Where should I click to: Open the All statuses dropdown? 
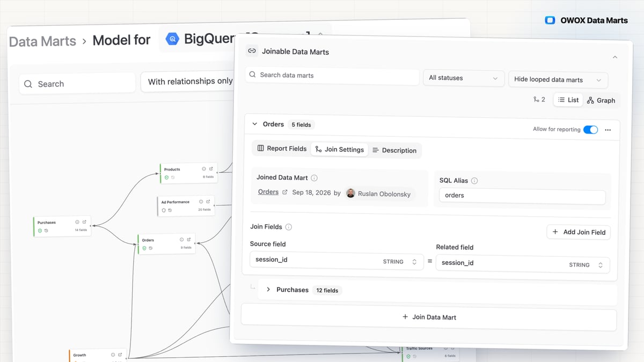coord(464,78)
